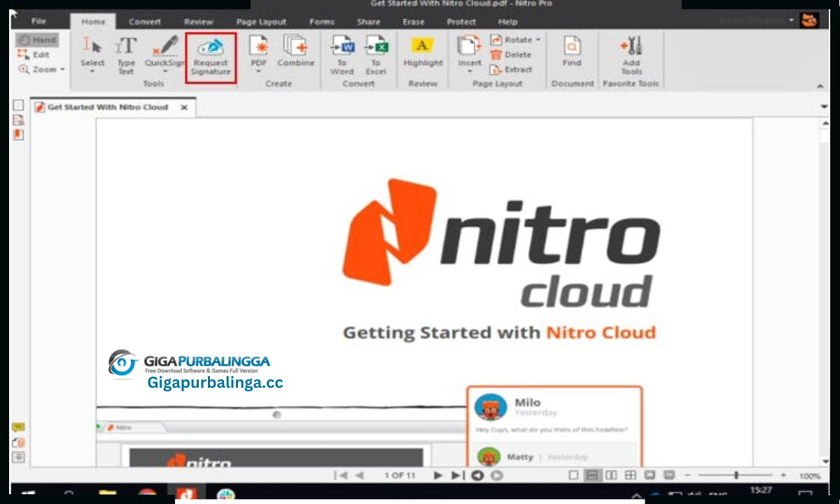840x504 pixels.
Task: Go to the first page
Action: [342, 475]
